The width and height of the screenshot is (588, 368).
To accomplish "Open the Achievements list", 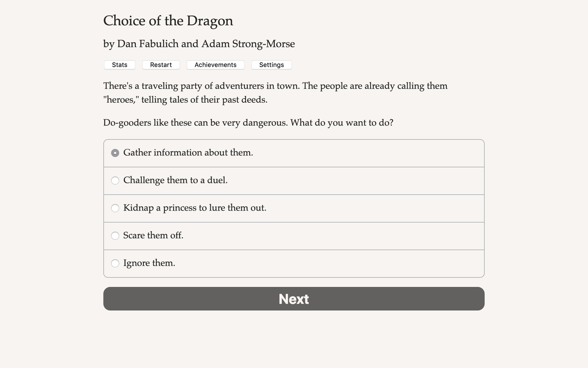I will coord(215,65).
